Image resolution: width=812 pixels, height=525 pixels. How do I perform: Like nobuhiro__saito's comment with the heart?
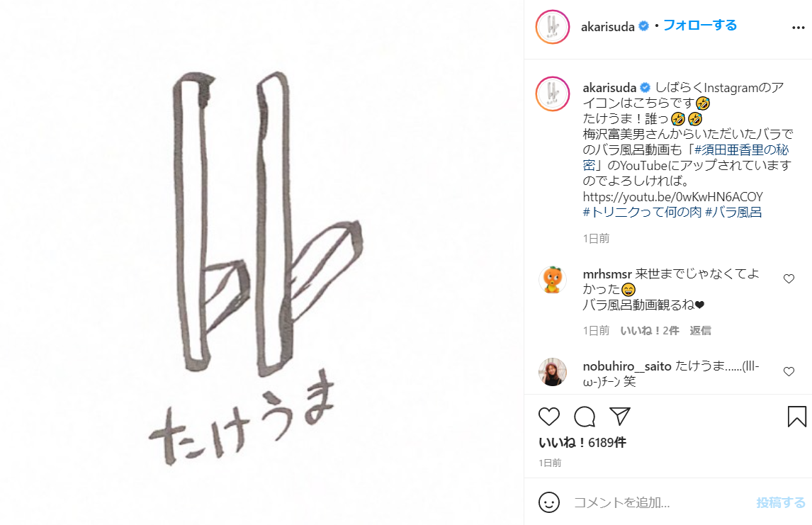[x=789, y=372]
